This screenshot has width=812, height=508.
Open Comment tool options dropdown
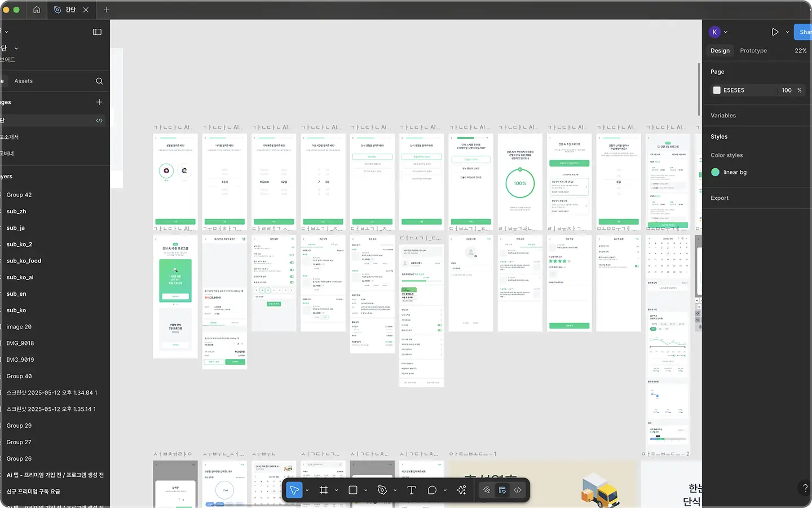click(x=445, y=491)
